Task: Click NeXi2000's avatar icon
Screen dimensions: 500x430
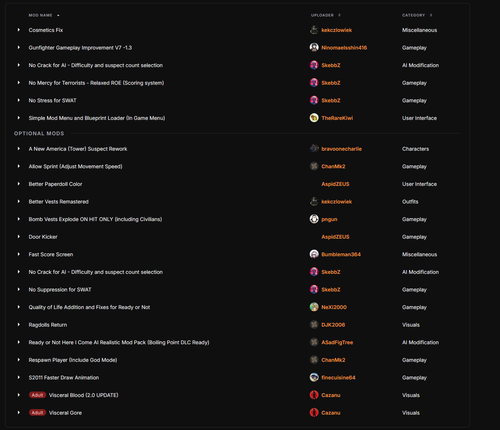Action: pos(314,307)
